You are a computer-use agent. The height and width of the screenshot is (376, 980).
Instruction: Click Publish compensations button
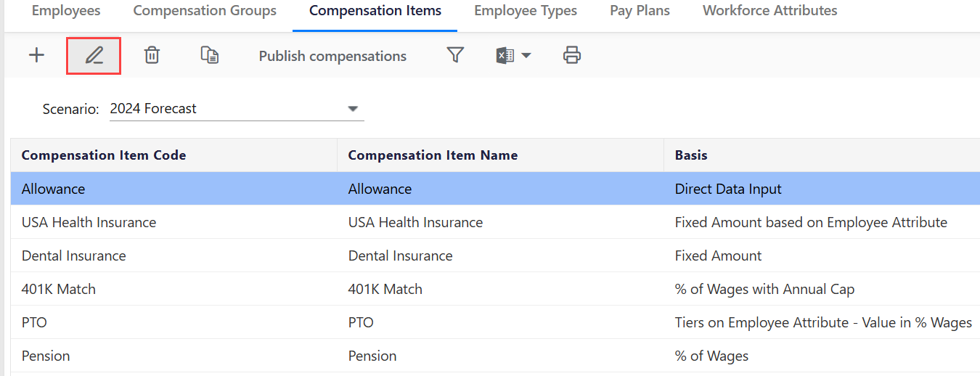(x=332, y=56)
